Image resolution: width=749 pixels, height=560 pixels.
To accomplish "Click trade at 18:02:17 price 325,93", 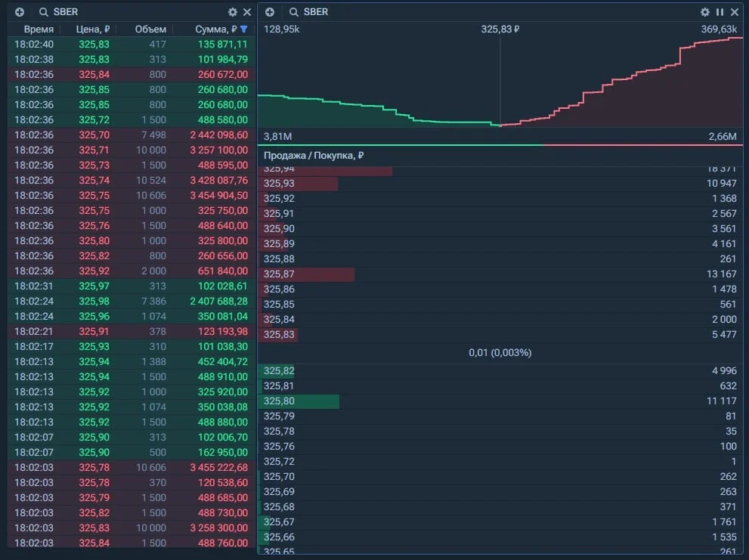I will [x=132, y=347].
